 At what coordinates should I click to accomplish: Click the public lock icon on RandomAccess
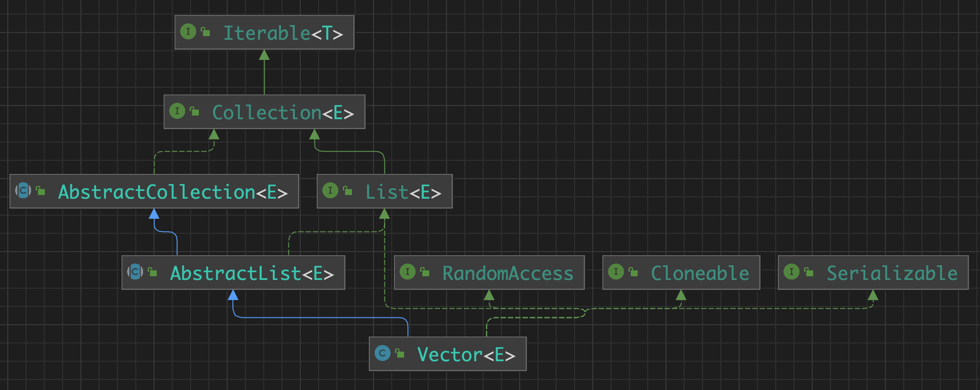[x=425, y=272]
